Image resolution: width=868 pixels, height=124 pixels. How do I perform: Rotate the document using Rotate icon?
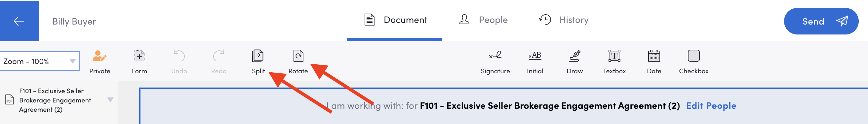(298, 56)
